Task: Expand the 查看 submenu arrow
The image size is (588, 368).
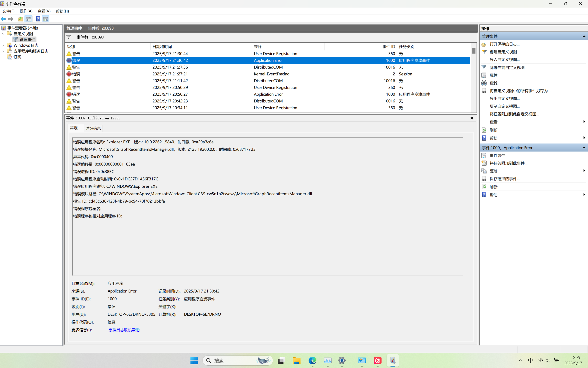Action: click(x=584, y=122)
